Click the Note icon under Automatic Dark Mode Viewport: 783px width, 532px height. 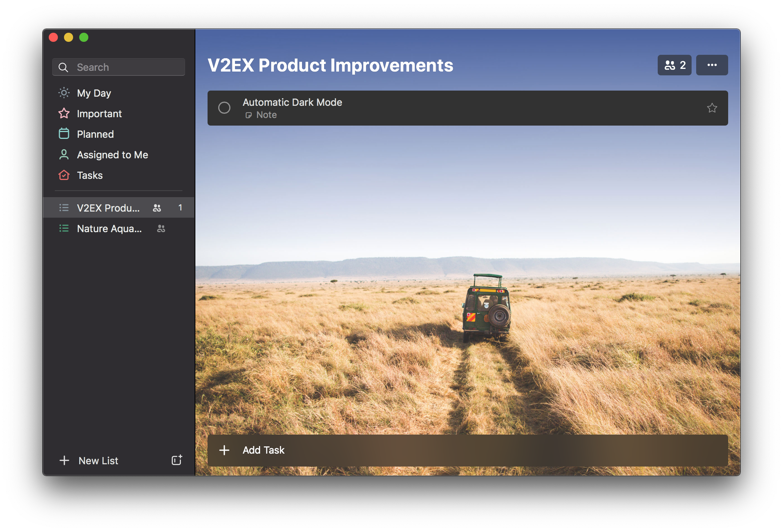click(249, 115)
